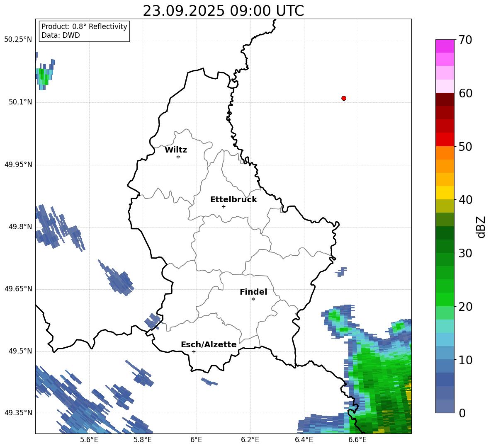Click the 'Data: DWD' text
This screenshot has height=448, width=491.
pos(61,35)
